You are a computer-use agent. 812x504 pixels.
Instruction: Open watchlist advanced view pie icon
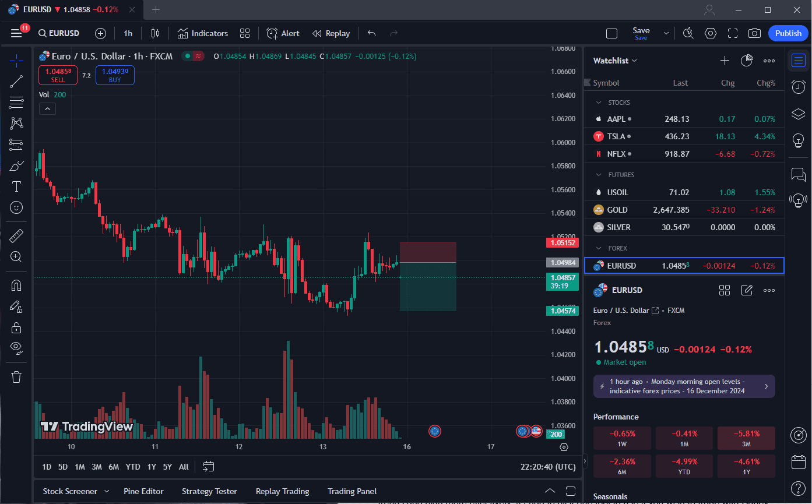click(747, 61)
